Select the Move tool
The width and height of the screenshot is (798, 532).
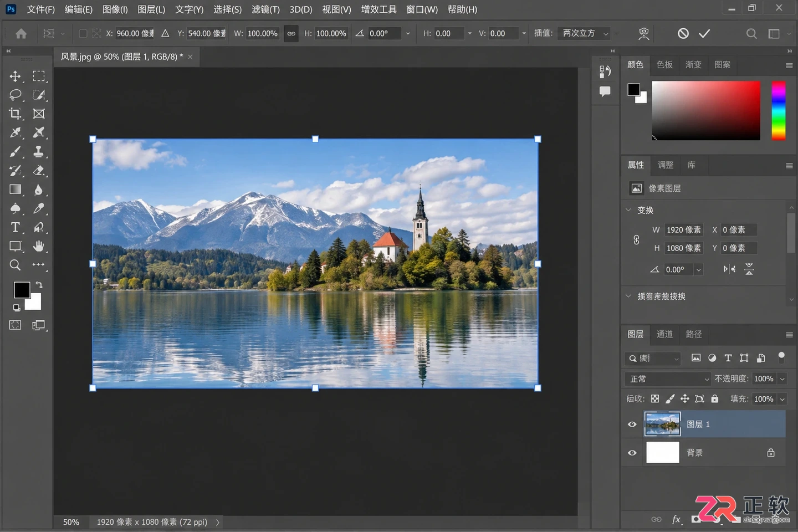pos(16,76)
